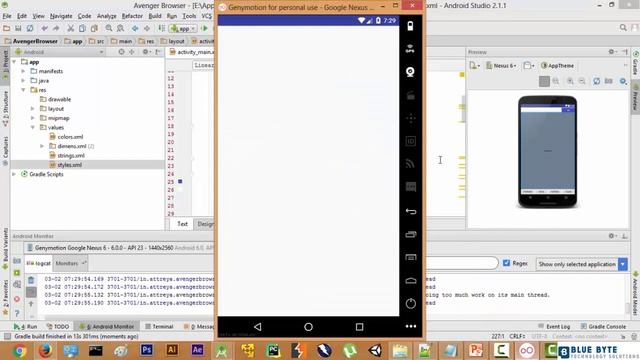Click the Genymotion home hardware icon
The width and height of the screenshot is (640, 360).
pyautogui.click(x=411, y=280)
